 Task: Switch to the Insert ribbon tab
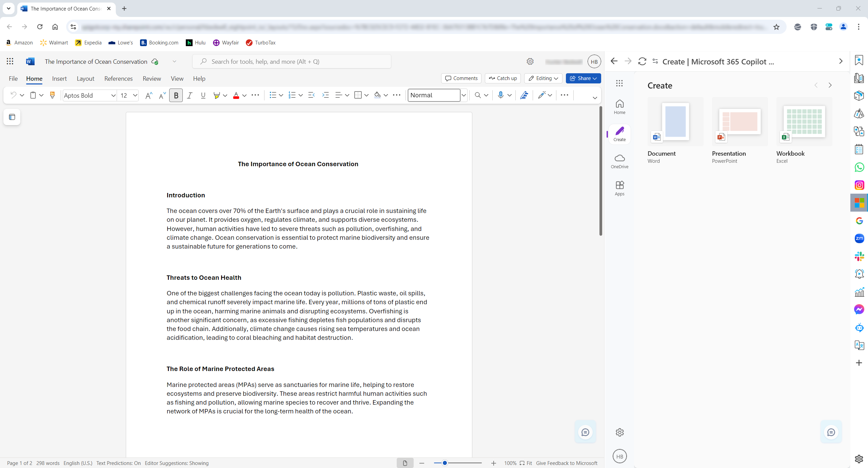pos(59,79)
